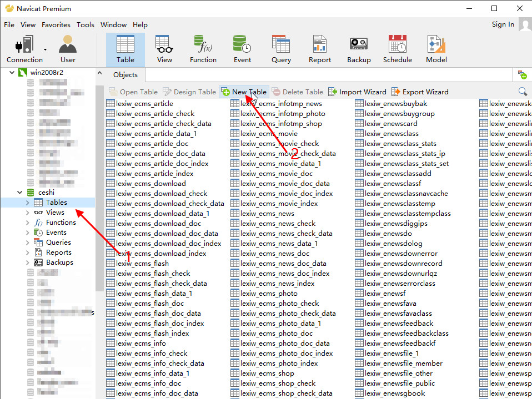
Task: Select table lexiw_ecms_info_doc_data
Action: point(152,393)
